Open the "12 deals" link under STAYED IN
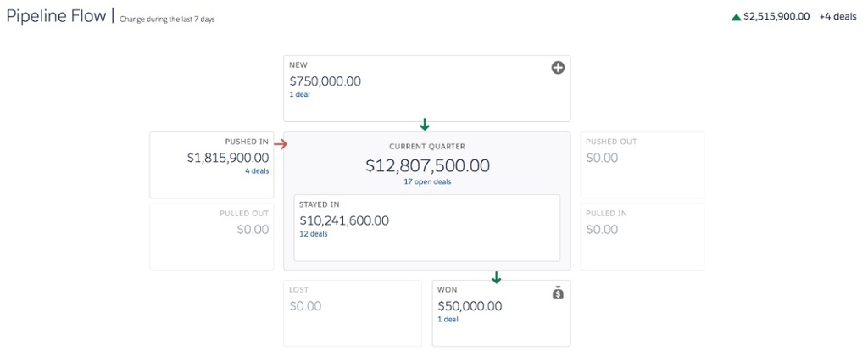Screen dimensions: 868x357 click(x=313, y=234)
